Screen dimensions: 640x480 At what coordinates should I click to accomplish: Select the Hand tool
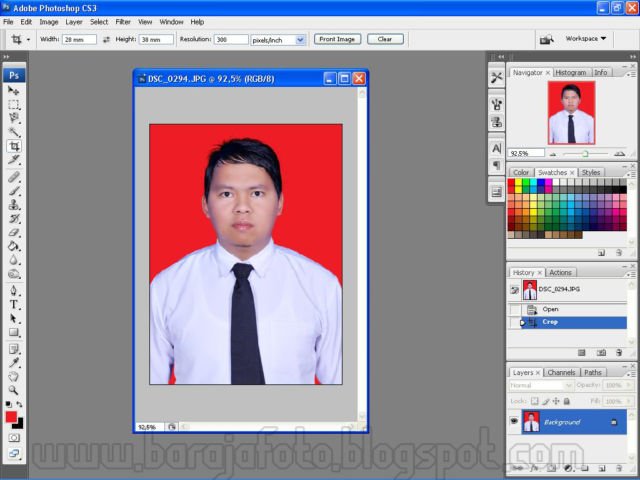pyautogui.click(x=13, y=376)
